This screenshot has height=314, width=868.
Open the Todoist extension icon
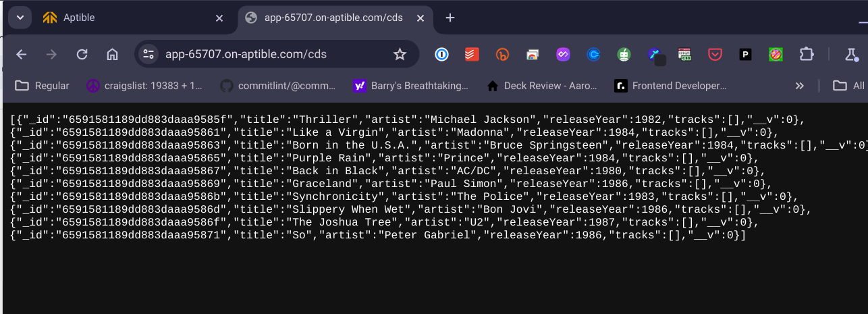(x=472, y=54)
